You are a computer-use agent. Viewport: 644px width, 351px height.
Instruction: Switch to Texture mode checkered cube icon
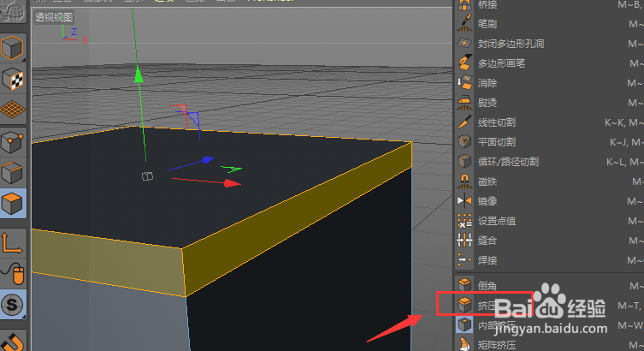pyautogui.click(x=12, y=80)
